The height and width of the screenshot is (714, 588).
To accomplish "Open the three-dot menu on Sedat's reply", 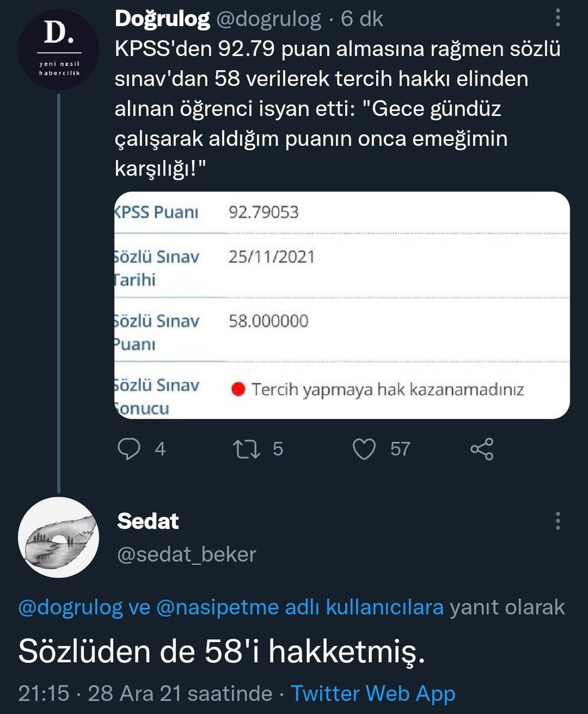I will click(x=558, y=519).
